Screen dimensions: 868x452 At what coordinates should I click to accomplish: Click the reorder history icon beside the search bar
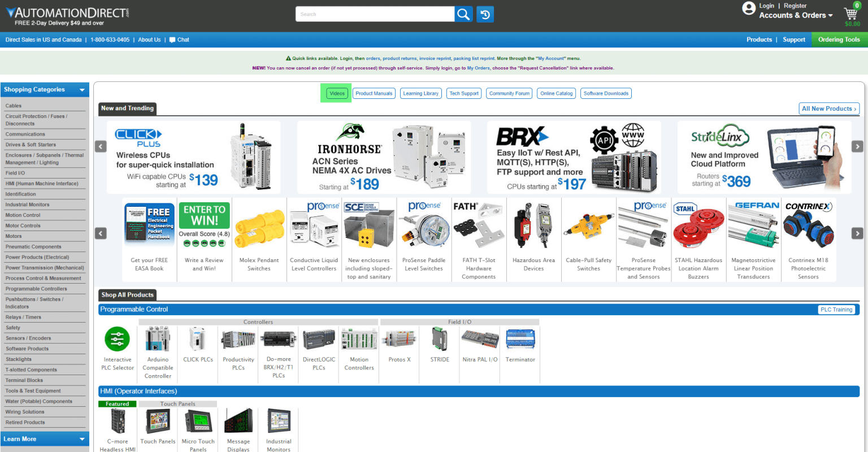tap(485, 14)
